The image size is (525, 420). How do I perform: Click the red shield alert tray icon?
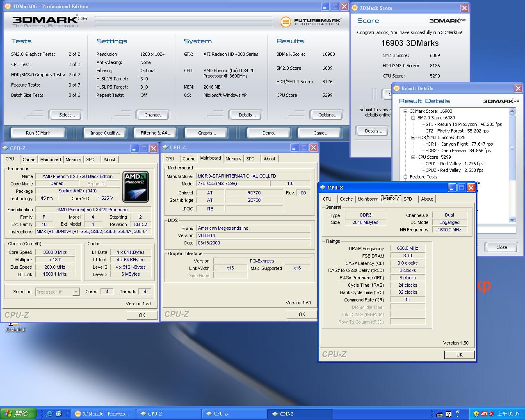tap(491, 414)
